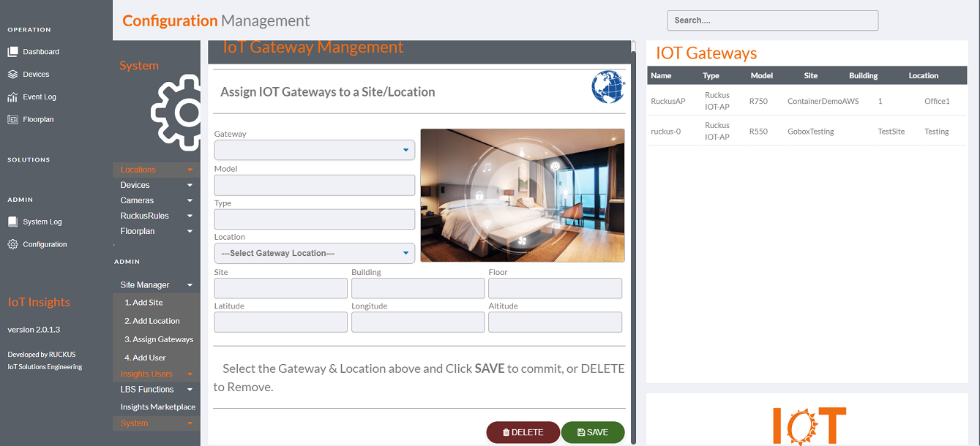Open System Log page
Image resolution: width=980 pixels, height=446 pixels.
pyautogui.click(x=42, y=222)
